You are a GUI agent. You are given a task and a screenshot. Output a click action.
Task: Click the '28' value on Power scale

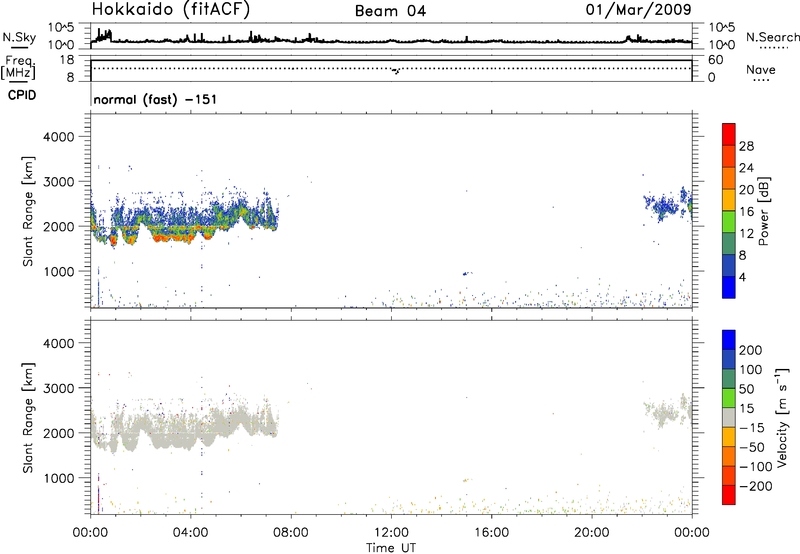[x=746, y=146]
